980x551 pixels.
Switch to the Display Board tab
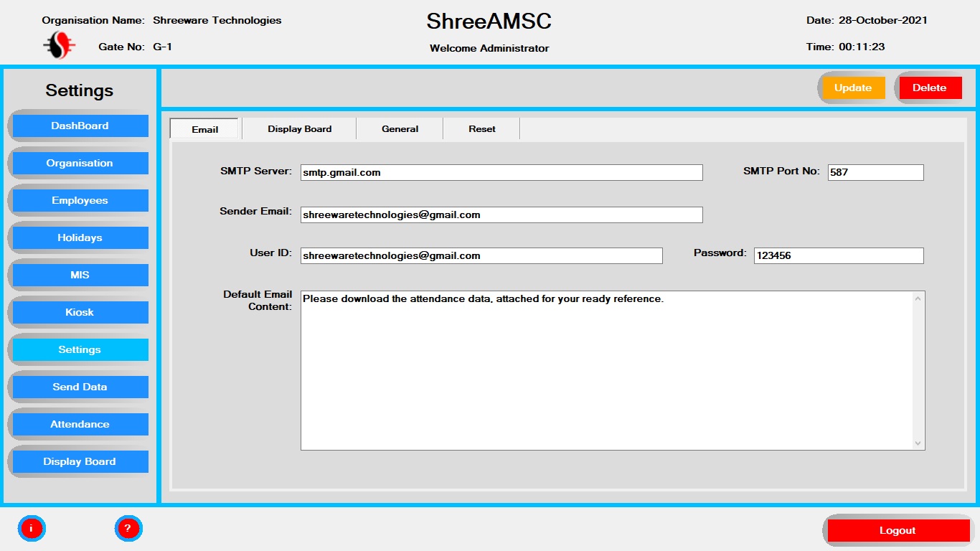pos(300,129)
